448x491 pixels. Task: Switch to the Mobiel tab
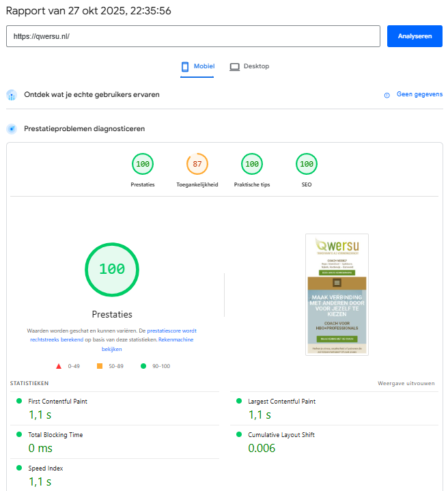pos(197,66)
